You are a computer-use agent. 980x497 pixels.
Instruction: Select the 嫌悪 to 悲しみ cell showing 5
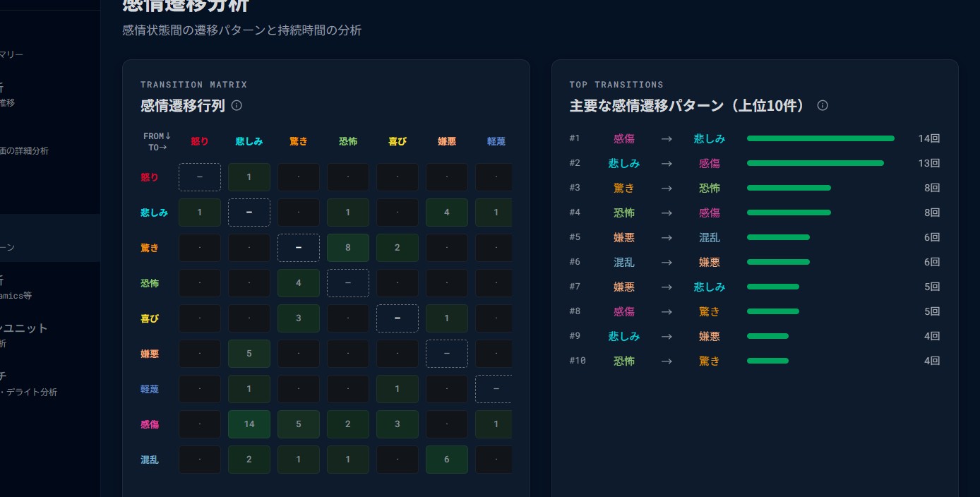[x=249, y=354]
